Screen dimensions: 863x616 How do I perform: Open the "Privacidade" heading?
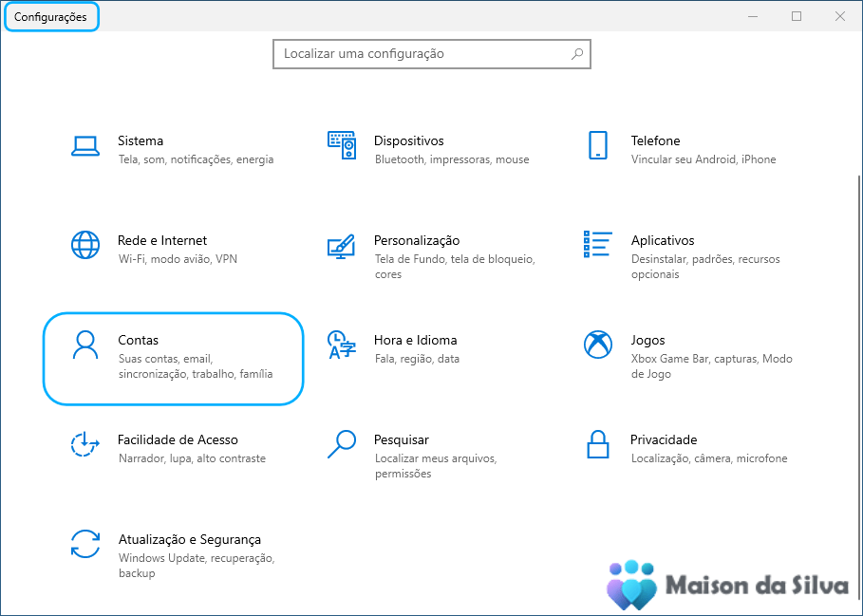coord(664,439)
